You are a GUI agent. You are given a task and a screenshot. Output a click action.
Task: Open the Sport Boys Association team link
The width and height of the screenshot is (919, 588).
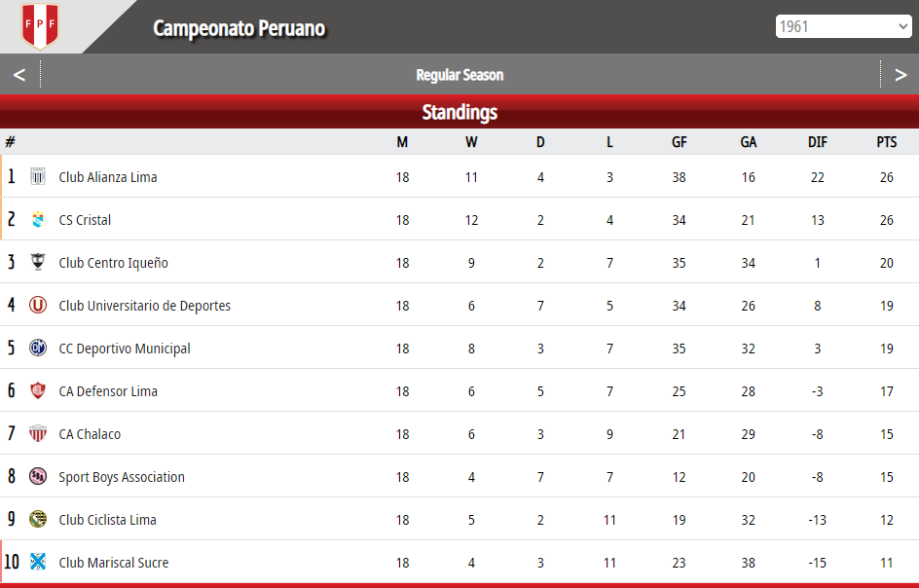pyautogui.click(x=122, y=477)
